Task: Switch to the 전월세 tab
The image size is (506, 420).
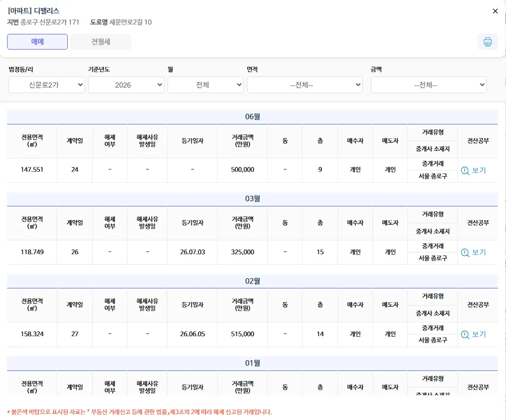Action: click(x=101, y=41)
